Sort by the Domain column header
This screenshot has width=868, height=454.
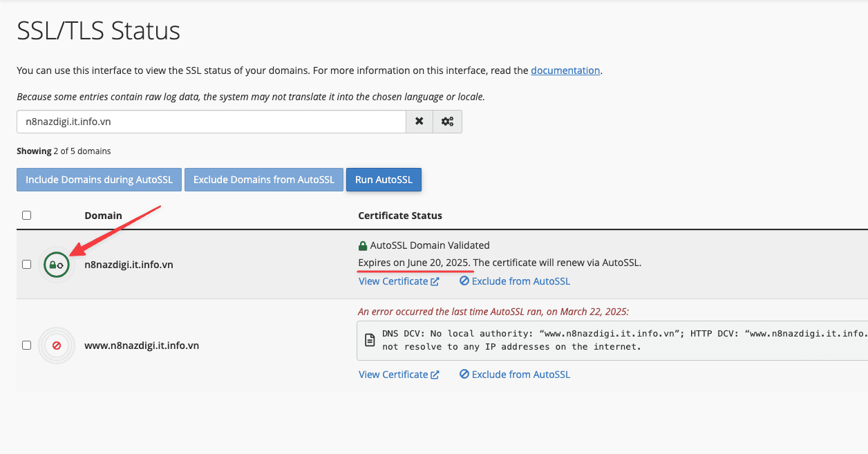click(103, 216)
